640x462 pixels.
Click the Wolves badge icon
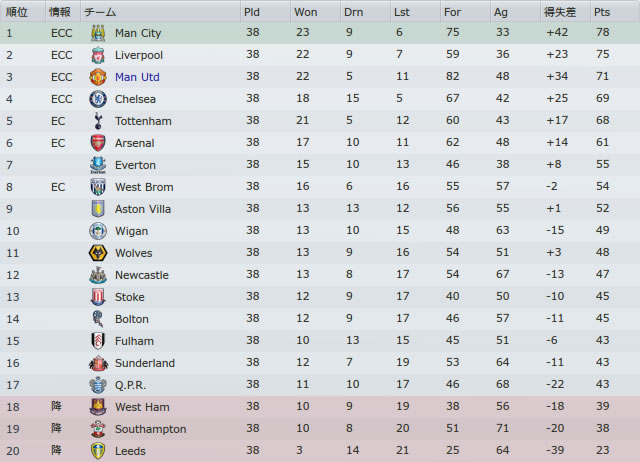tap(98, 253)
